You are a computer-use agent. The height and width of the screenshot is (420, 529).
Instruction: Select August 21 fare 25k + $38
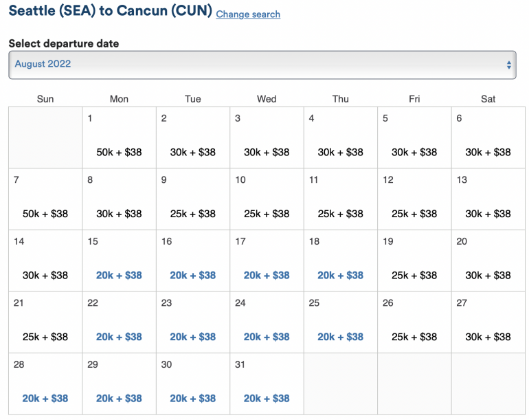pos(45,337)
